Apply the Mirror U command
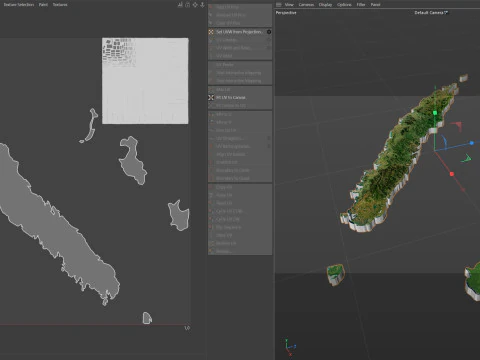 [239, 114]
